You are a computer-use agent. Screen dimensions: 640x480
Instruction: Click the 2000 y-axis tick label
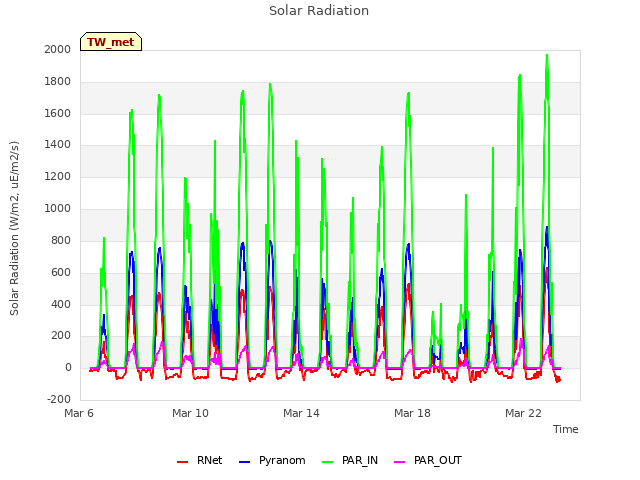pyautogui.click(x=58, y=49)
